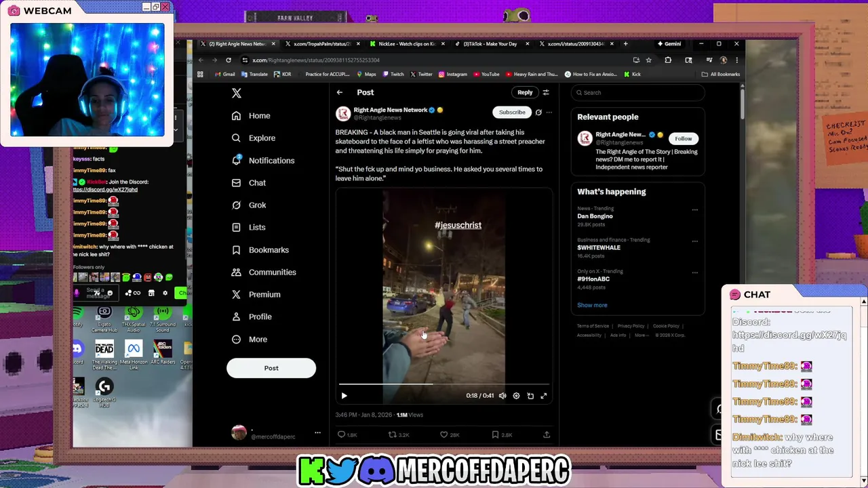
Task: Open Explore in X sidebar
Action: coord(254,138)
